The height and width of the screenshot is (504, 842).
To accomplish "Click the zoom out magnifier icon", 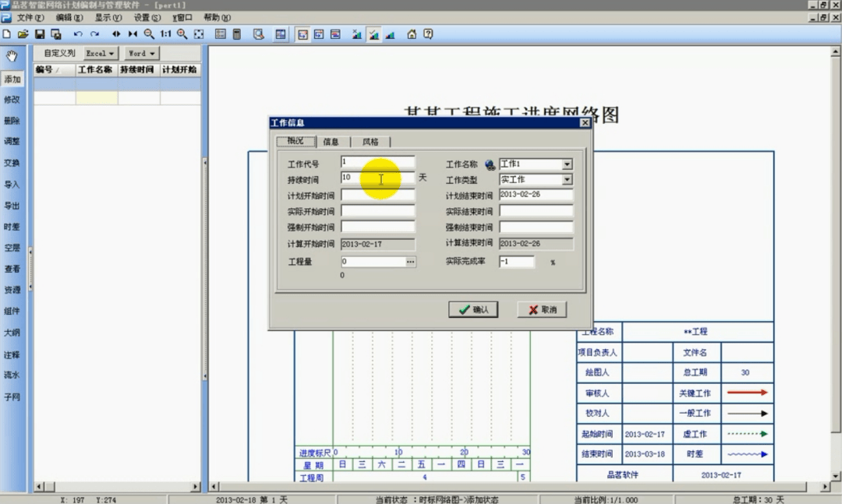I will tap(149, 34).
